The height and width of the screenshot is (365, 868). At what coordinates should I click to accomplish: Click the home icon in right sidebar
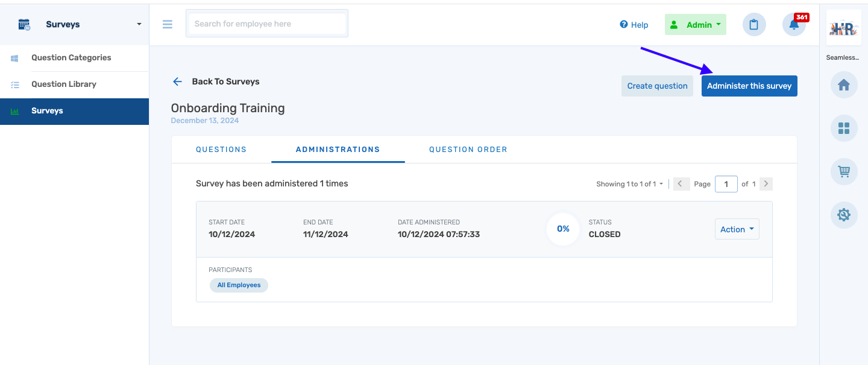pyautogui.click(x=843, y=85)
